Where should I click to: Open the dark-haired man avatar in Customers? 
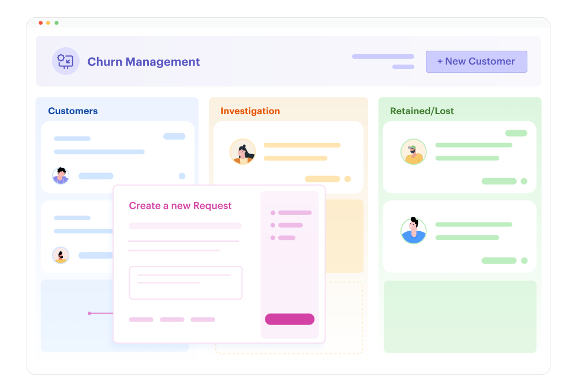click(x=61, y=176)
